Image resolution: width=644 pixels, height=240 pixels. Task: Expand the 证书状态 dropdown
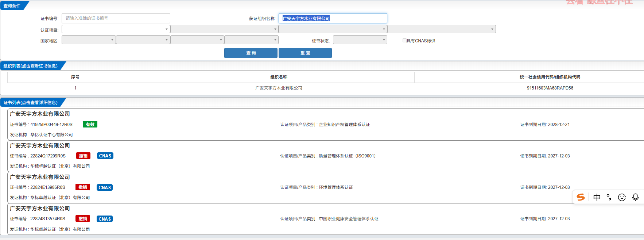[x=360, y=40]
